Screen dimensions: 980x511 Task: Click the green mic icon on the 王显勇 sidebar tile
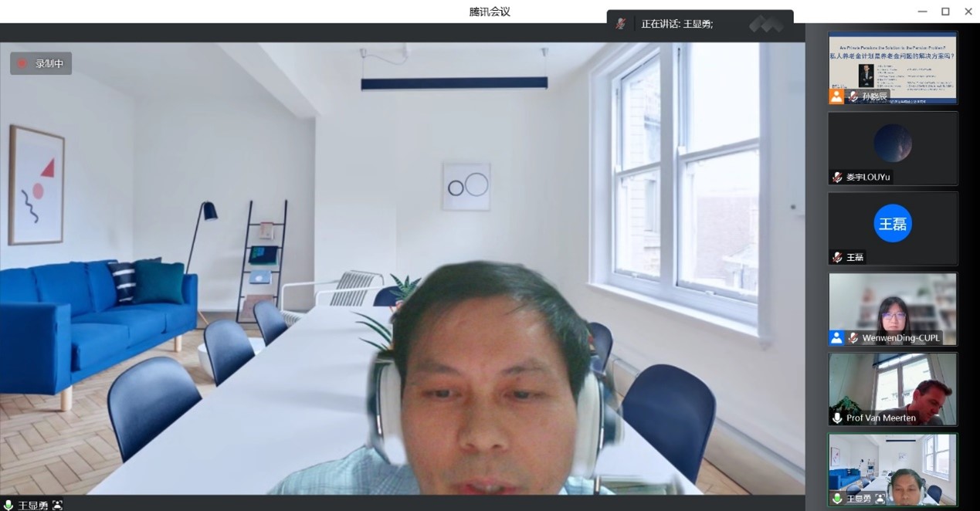837,499
